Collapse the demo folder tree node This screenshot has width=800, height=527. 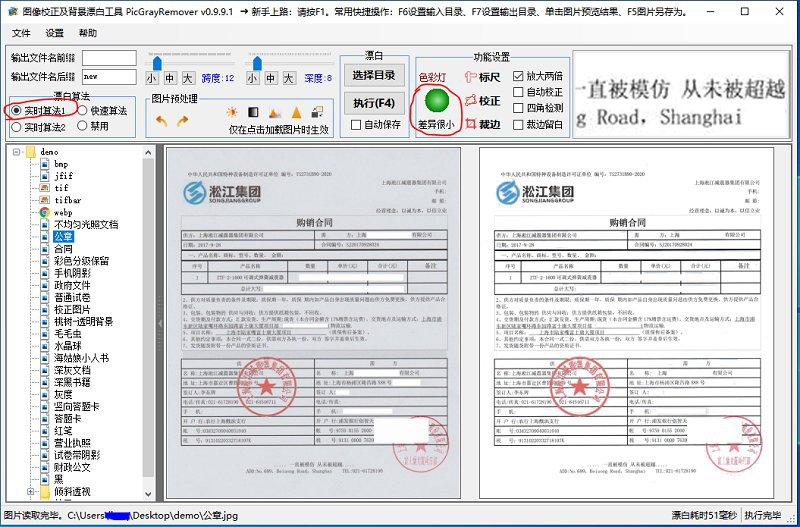click(x=17, y=152)
